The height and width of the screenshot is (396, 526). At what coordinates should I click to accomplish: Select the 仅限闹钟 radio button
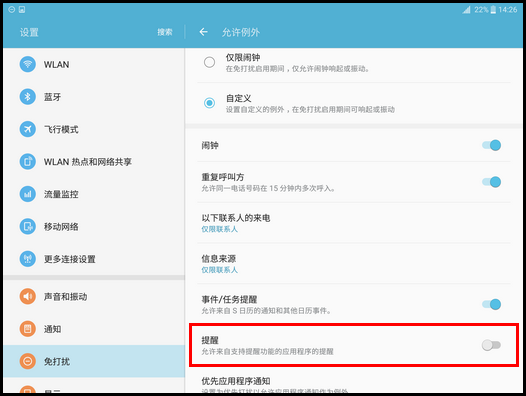point(209,62)
